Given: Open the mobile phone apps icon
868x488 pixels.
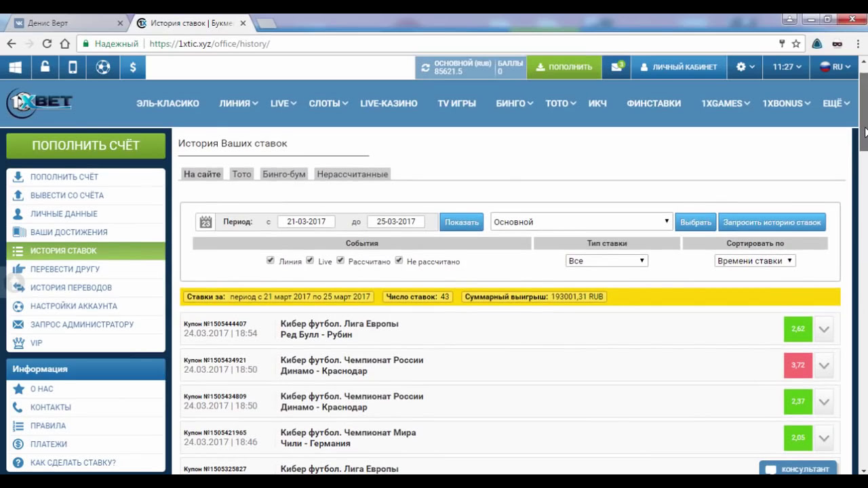Looking at the screenshot, I should tap(73, 67).
